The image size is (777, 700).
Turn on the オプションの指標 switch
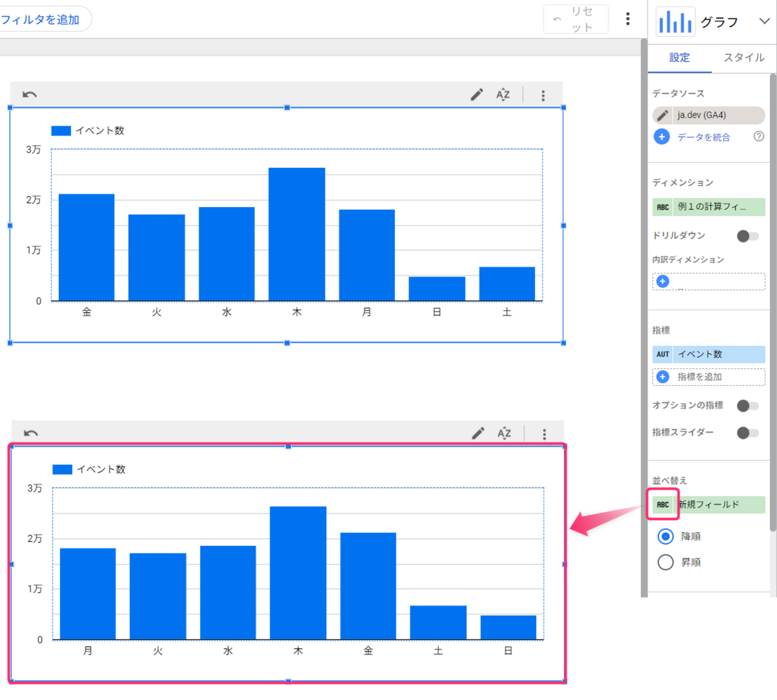point(748,405)
